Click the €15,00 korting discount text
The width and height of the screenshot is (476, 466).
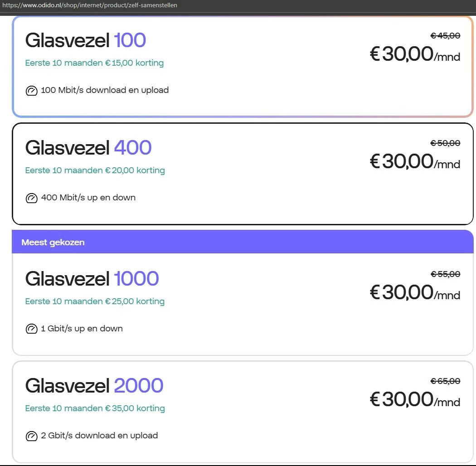pos(94,63)
